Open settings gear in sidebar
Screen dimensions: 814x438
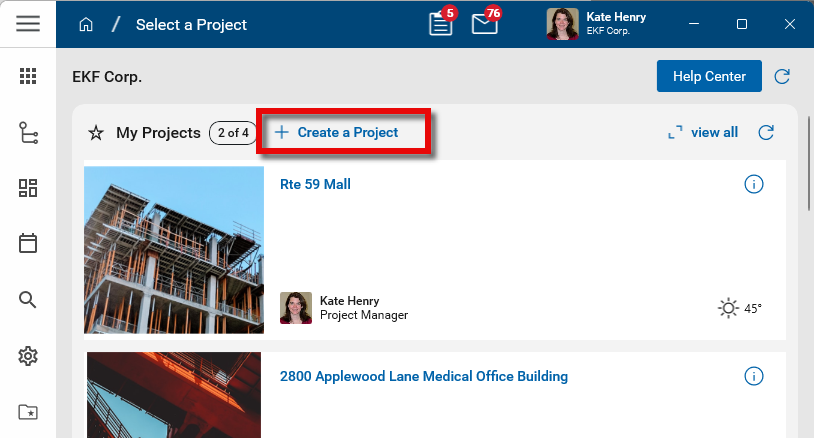28,355
